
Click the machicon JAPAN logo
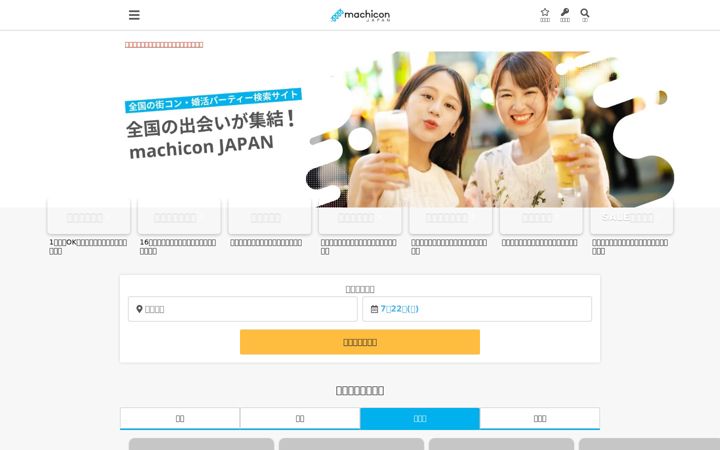click(x=360, y=15)
